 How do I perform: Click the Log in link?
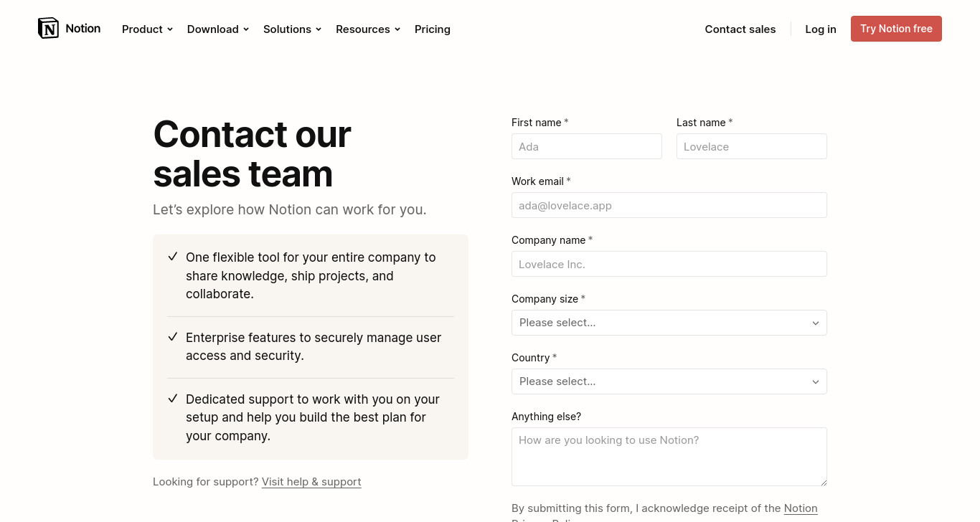click(x=821, y=29)
